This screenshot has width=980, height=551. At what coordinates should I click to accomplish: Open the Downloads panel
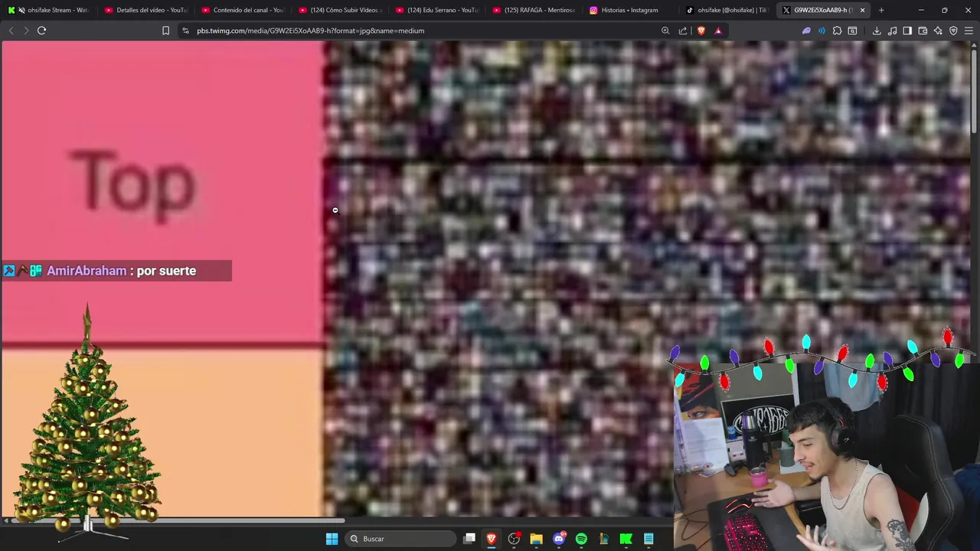pyautogui.click(x=877, y=31)
